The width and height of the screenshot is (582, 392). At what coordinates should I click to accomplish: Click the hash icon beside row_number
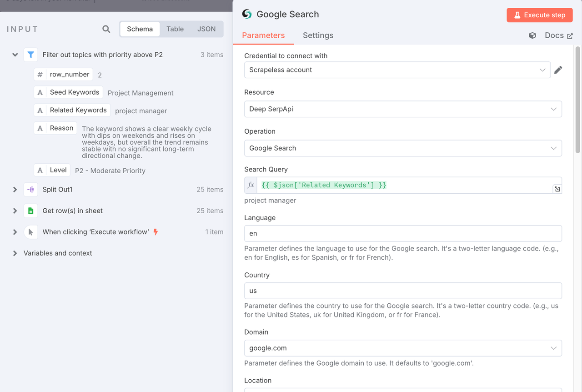pyautogui.click(x=40, y=74)
